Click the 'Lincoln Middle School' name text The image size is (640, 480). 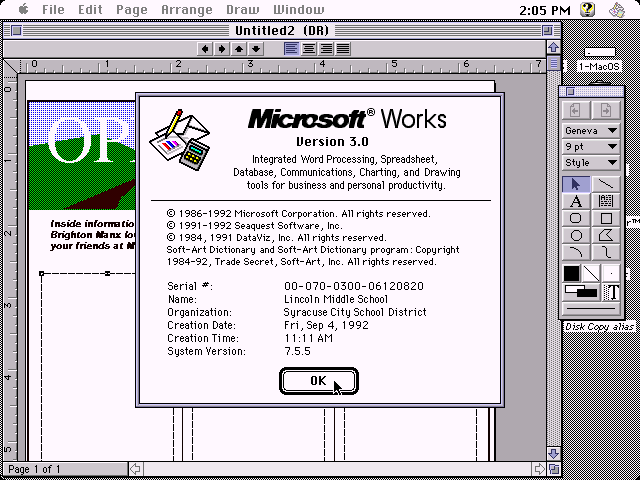[x=336, y=299]
